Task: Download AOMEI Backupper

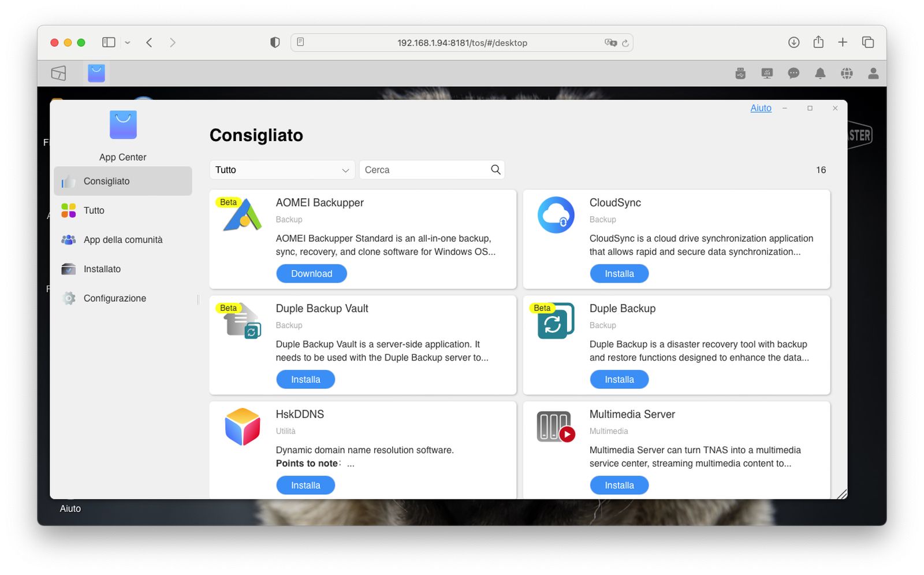Action: click(x=311, y=273)
